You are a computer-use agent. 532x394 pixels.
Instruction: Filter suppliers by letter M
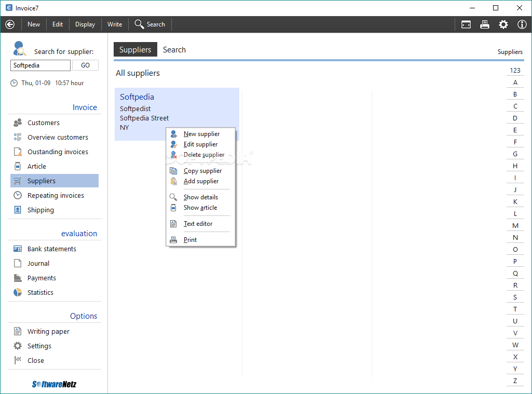515,226
